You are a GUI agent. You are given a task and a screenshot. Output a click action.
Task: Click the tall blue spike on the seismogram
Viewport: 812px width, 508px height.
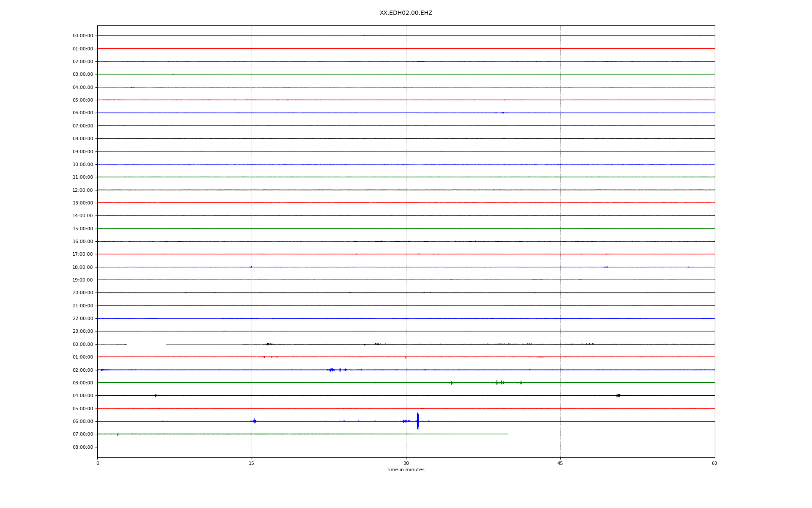pyautogui.click(x=417, y=421)
